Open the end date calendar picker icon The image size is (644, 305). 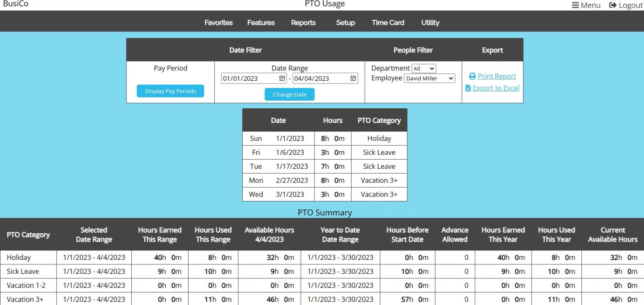click(353, 79)
